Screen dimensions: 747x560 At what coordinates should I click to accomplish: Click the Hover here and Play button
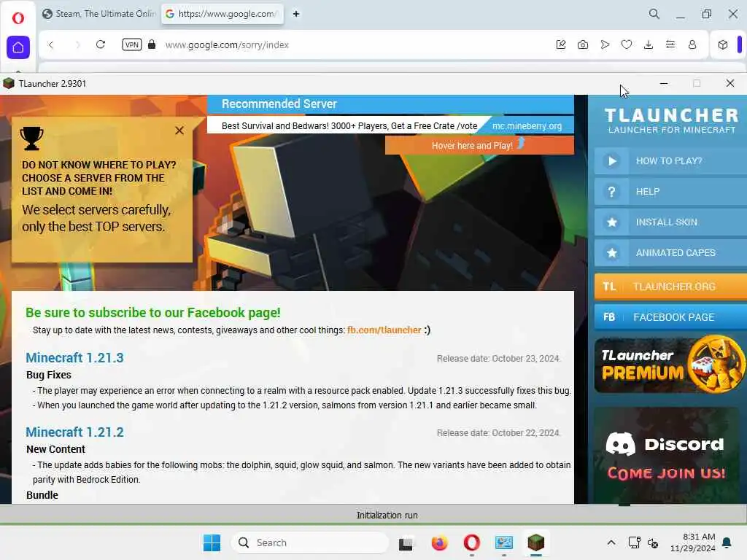479,145
